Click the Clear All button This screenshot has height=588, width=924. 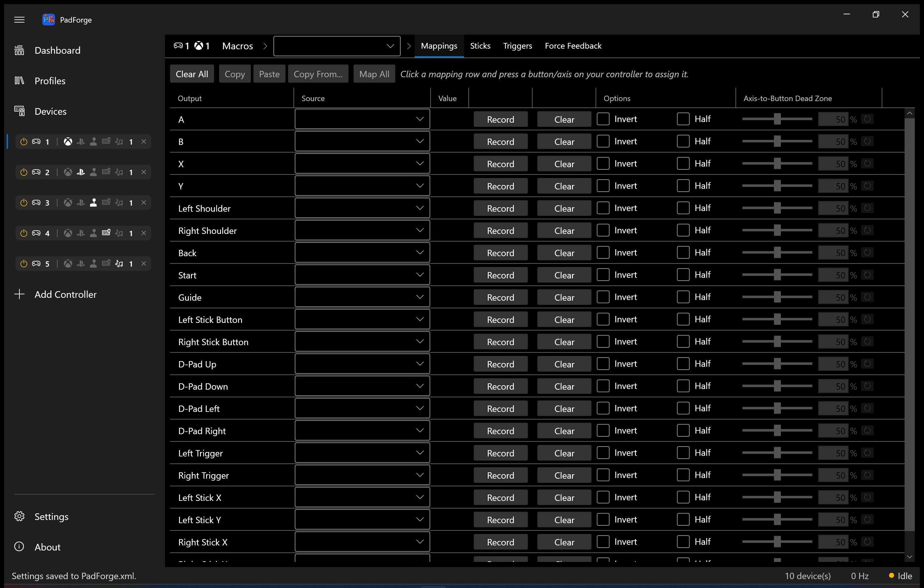pyautogui.click(x=192, y=74)
